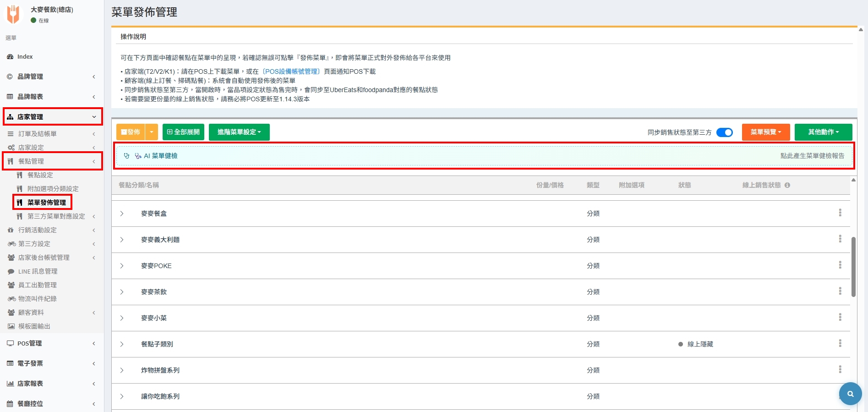The height and width of the screenshot is (412, 868).
Task: Click the 店家報表 bar chart icon
Action: tap(10, 384)
